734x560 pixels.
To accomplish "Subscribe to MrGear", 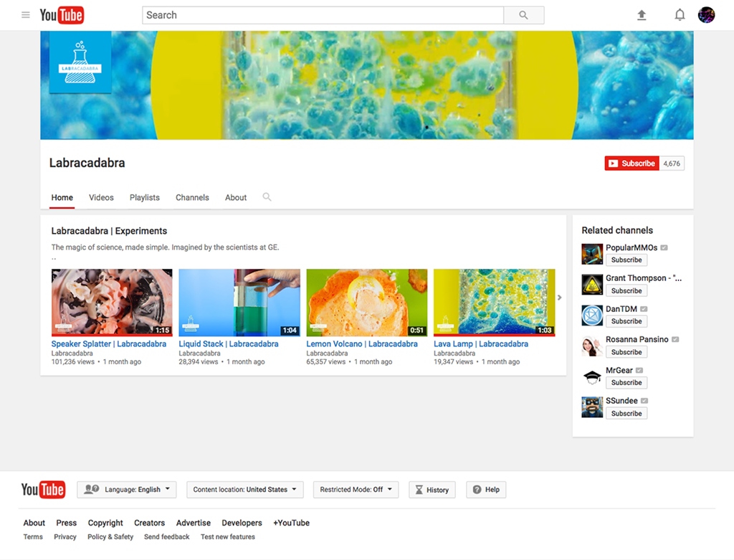I will click(x=626, y=383).
